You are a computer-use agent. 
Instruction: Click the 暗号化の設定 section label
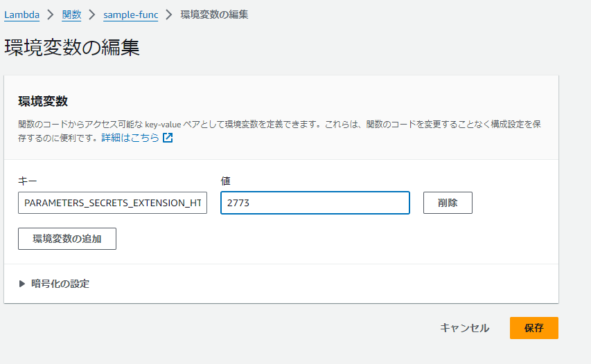(x=60, y=284)
